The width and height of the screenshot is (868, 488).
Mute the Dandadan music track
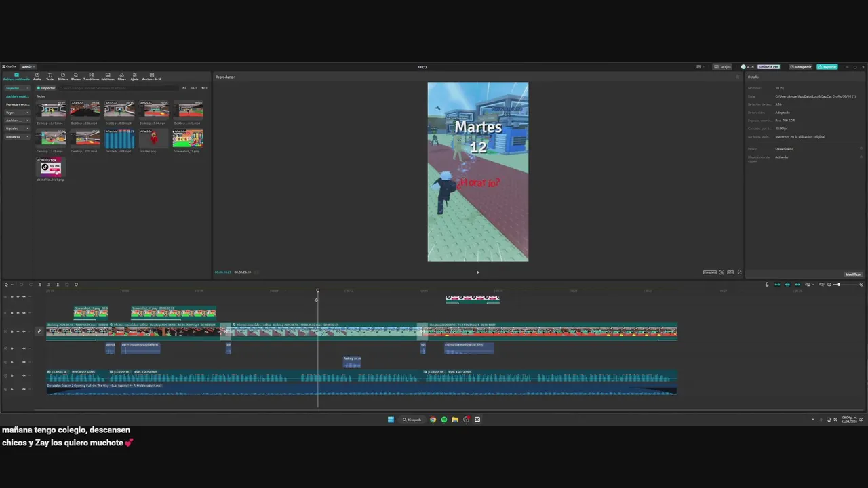(x=24, y=389)
